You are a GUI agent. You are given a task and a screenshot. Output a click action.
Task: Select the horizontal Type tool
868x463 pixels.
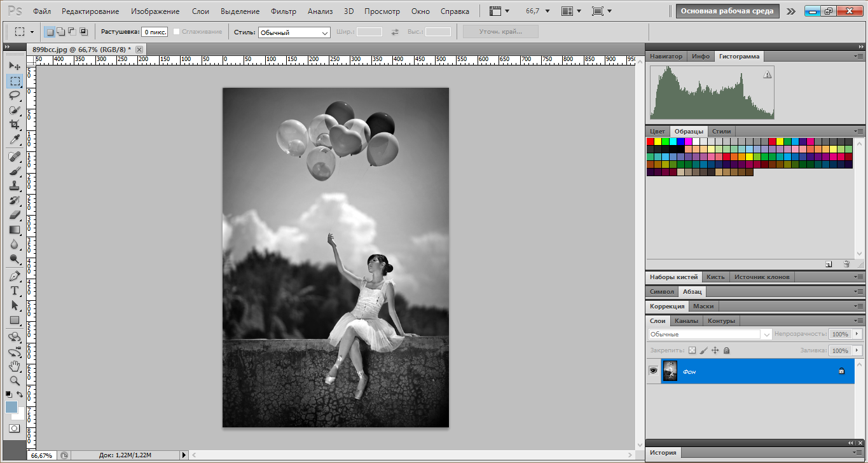[15, 291]
